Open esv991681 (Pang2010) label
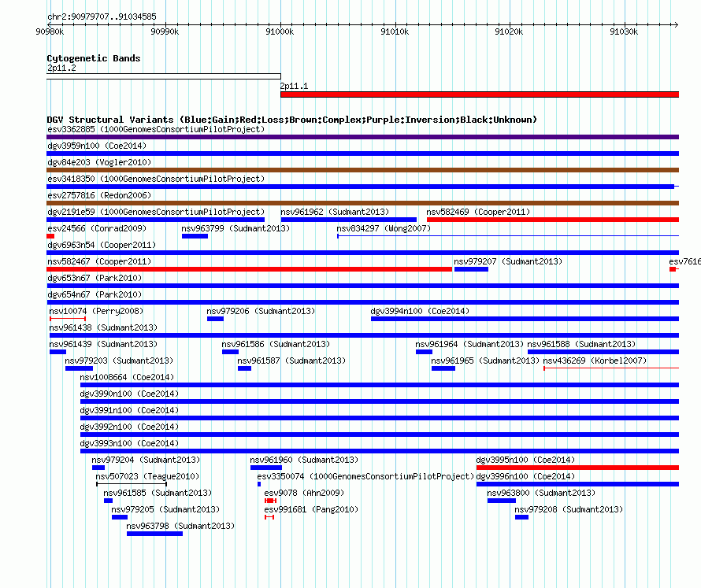701x588 pixels. point(311,509)
